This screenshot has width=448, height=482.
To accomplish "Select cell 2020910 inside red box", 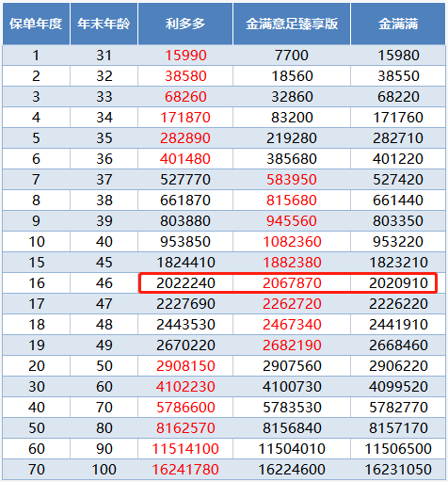I will (398, 283).
